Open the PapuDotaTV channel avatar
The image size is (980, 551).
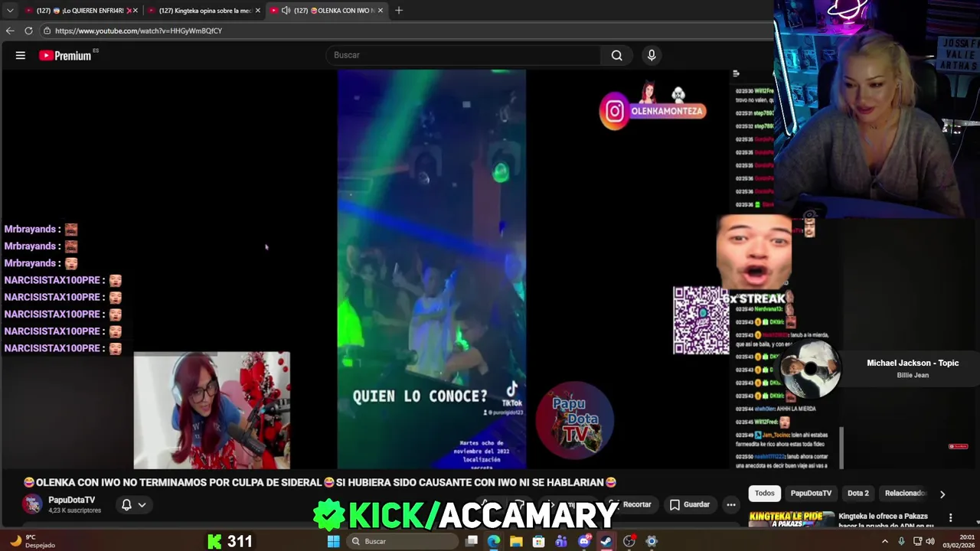(32, 504)
